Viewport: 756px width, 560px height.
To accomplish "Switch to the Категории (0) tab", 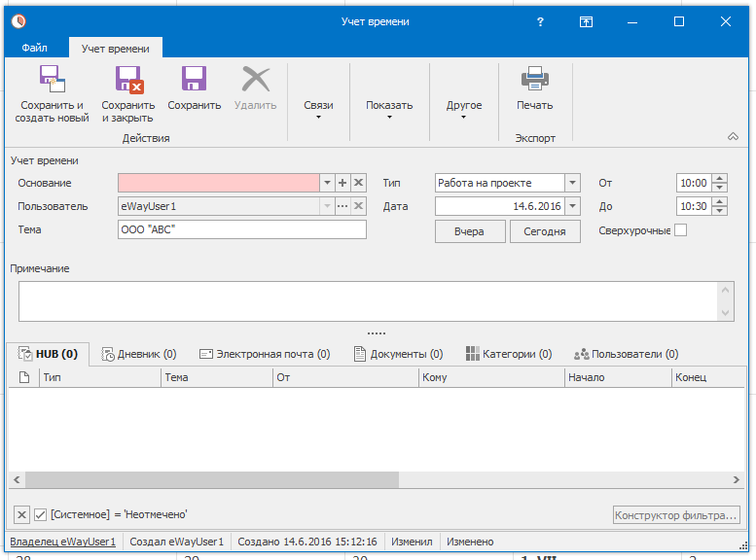I will (509, 354).
